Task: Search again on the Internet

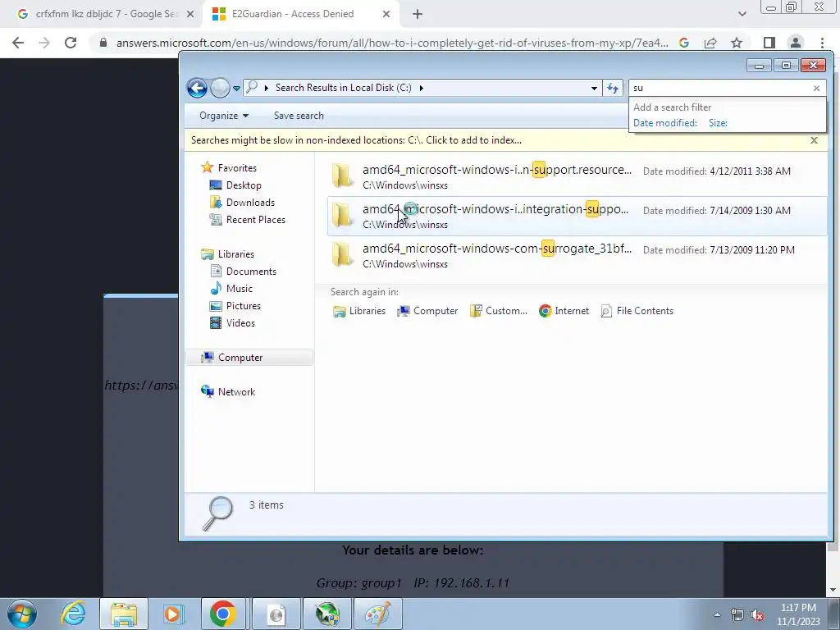Action: point(564,311)
